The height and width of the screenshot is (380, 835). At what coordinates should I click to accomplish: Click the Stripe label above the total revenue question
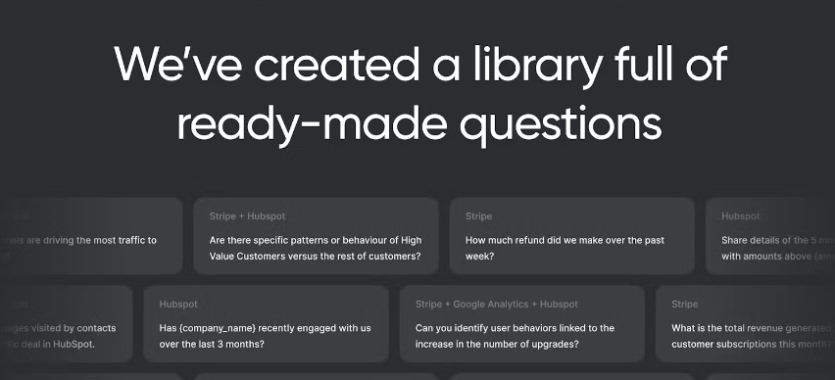tap(684, 304)
